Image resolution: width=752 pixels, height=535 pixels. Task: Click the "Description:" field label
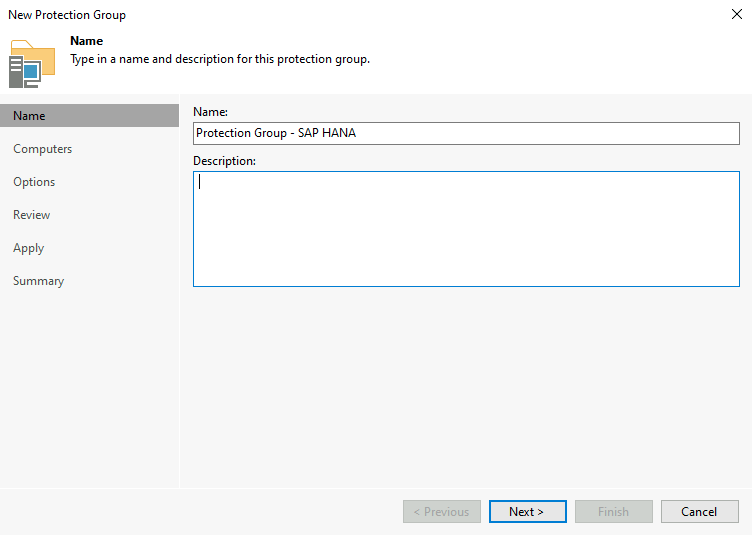224,160
